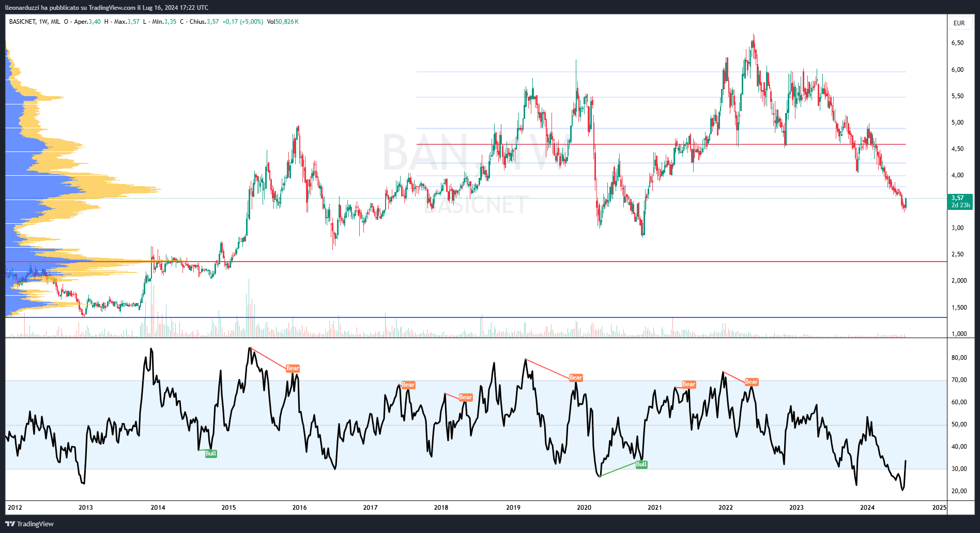The image size is (980, 533).
Task: Open the EUR currency selector
Action: [x=959, y=23]
